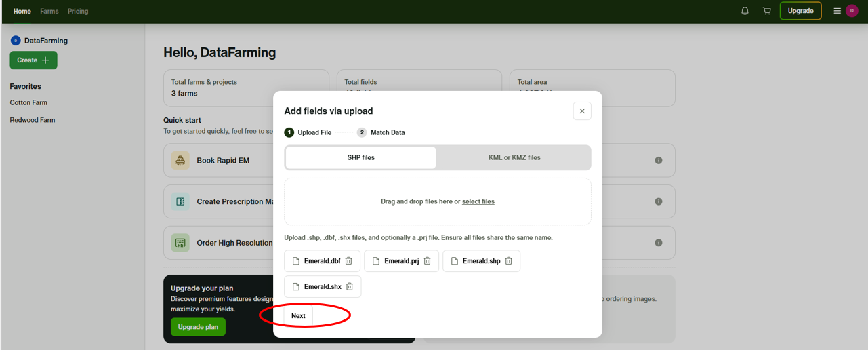Viewport: 868px width, 350px height.
Task: Click the Upload File step indicator
Action: point(308,132)
